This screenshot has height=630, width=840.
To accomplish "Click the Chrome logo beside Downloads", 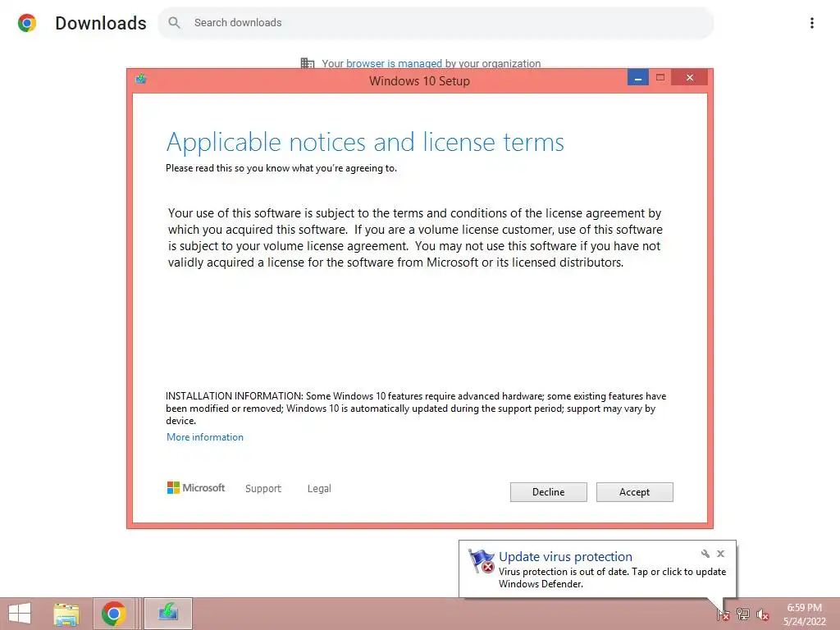I will [x=27, y=23].
